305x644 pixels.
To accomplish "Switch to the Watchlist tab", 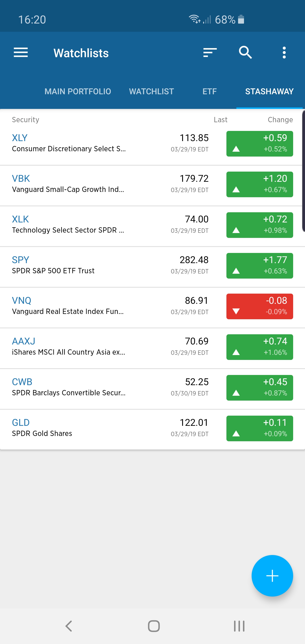I will tap(151, 92).
